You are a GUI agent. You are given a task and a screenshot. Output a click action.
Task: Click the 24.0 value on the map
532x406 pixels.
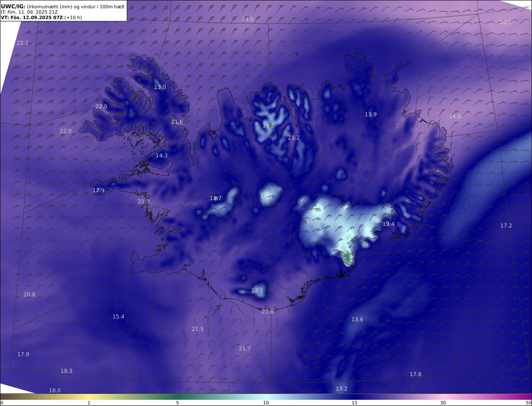pos(248,20)
